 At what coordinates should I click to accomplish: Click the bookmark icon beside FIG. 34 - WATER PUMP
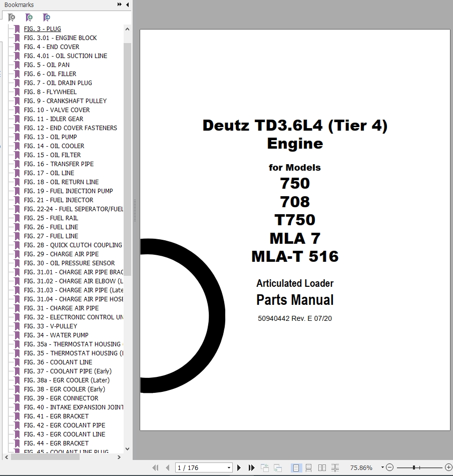(x=18, y=335)
